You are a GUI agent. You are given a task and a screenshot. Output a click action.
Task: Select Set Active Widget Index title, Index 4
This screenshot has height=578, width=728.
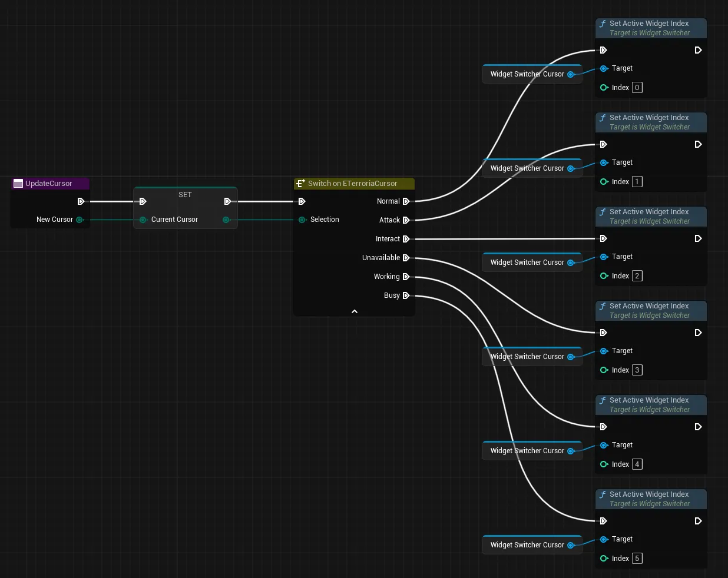(x=649, y=400)
